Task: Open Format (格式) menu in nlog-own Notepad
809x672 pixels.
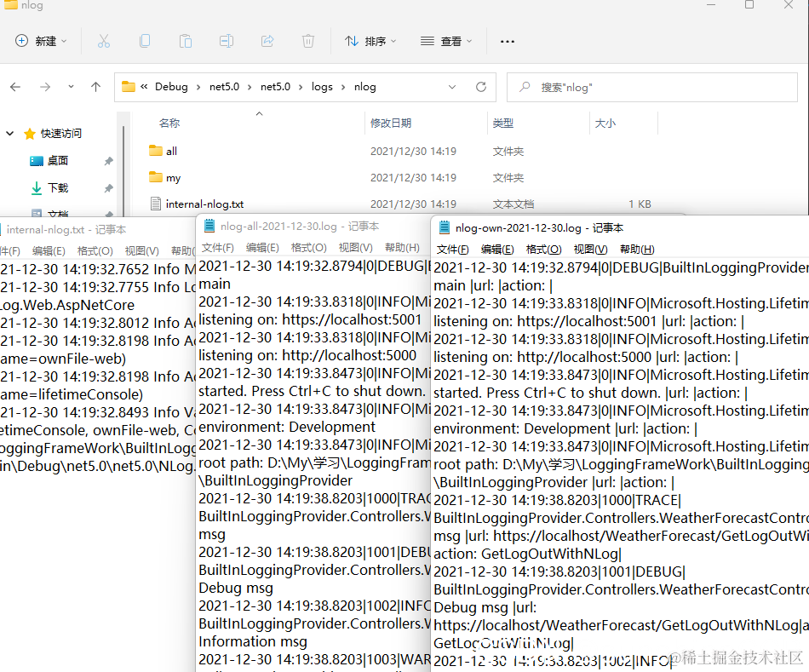Action: coord(544,250)
